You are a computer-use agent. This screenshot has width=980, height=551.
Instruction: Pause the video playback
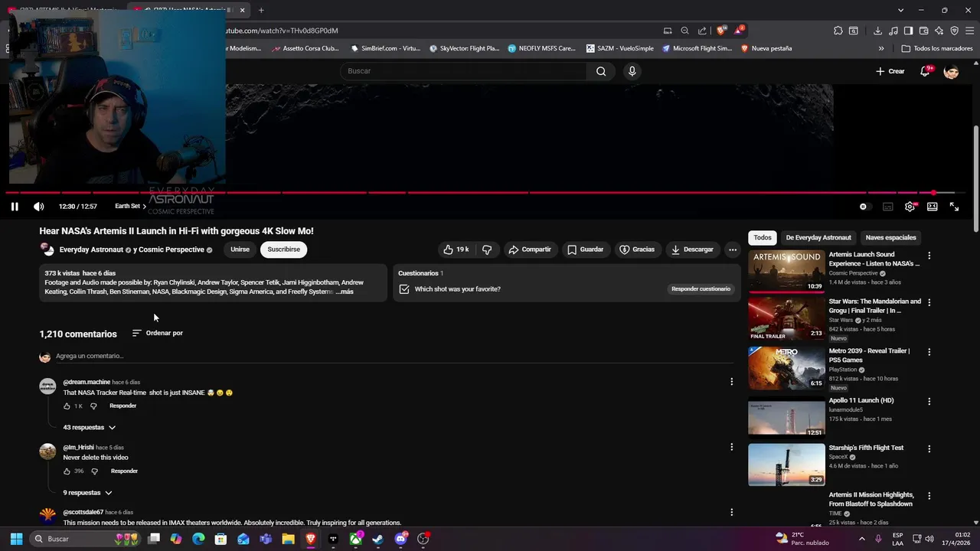(15, 207)
